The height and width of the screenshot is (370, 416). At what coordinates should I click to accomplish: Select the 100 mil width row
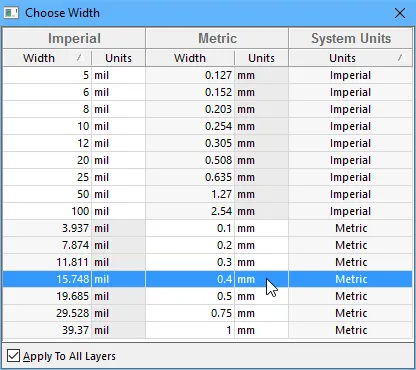pyautogui.click(x=208, y=211)
